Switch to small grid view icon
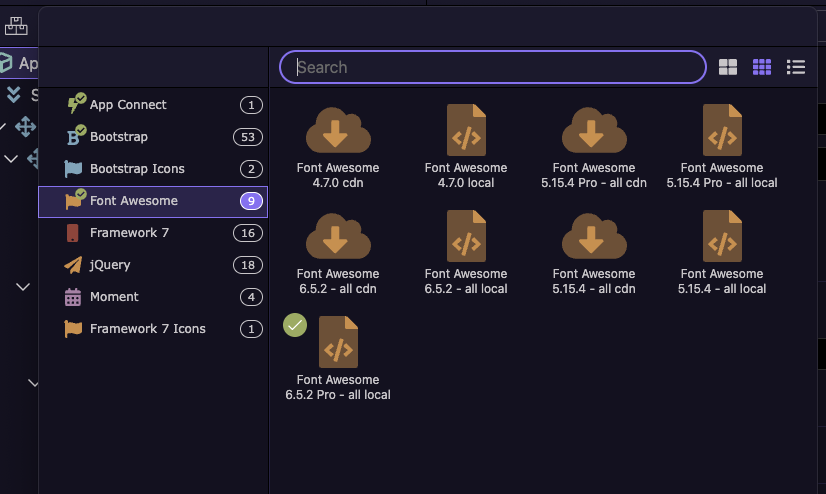Viewport: 826px width, 494px height. click(x=762, y=67)
